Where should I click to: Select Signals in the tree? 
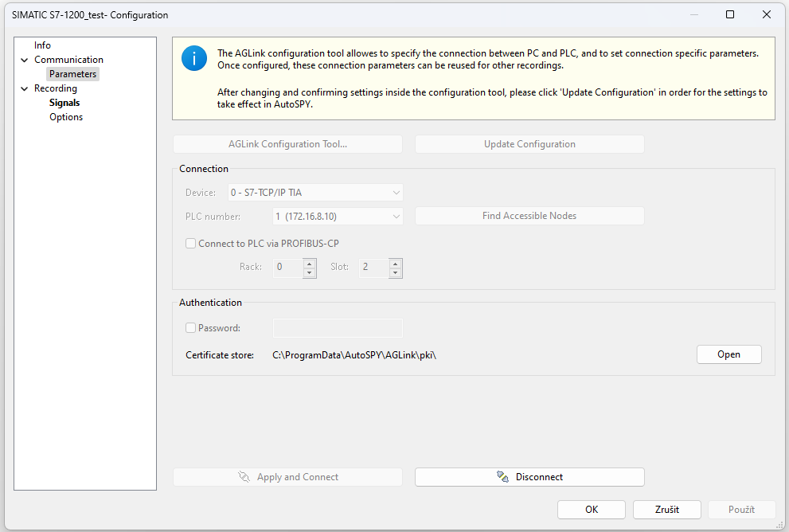point(64,103)
